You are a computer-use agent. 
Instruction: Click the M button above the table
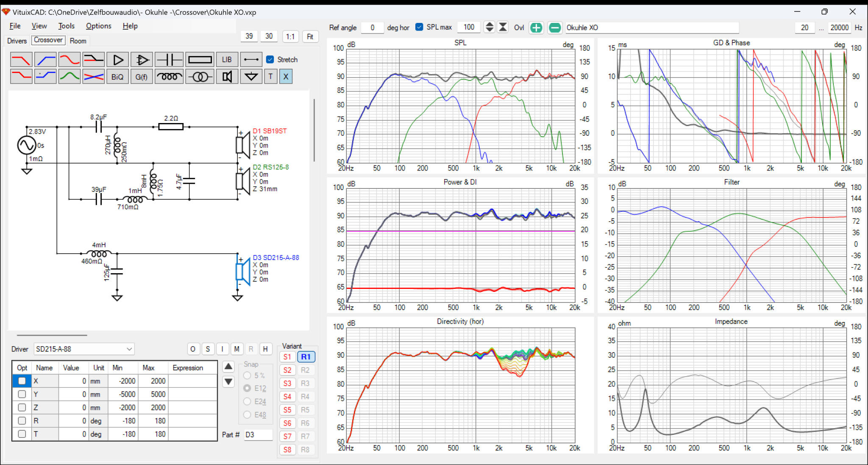[236, 349]
